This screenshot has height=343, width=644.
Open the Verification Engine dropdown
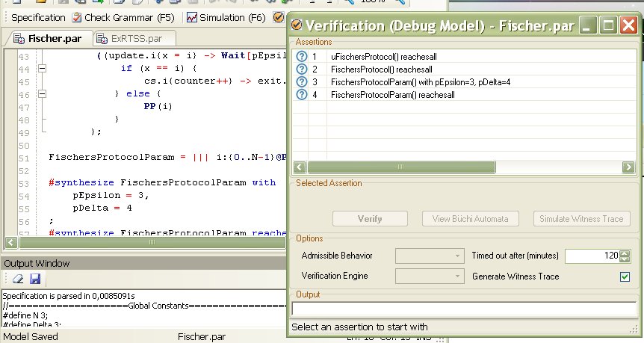(x=430, y=276)
